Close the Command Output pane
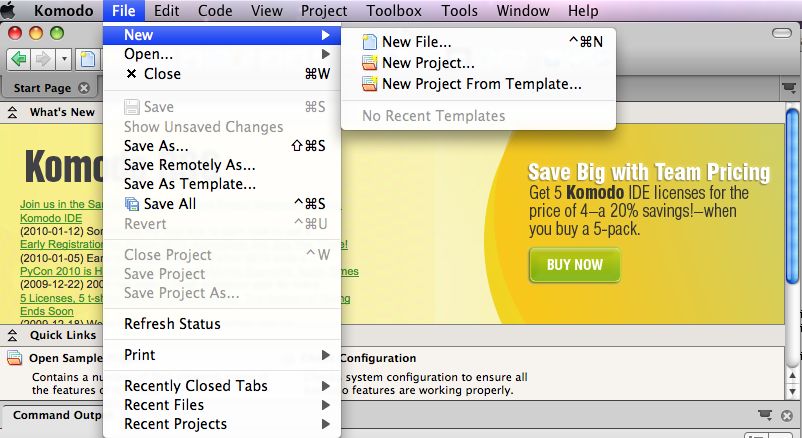This screenshot has height=438, width=802. click(x=787, y=415)
